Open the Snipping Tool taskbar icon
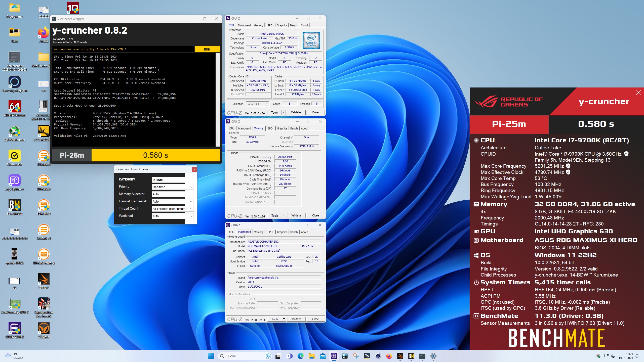Image resolution: width=644 pixels, height=362 pixels. click(356, 356)
